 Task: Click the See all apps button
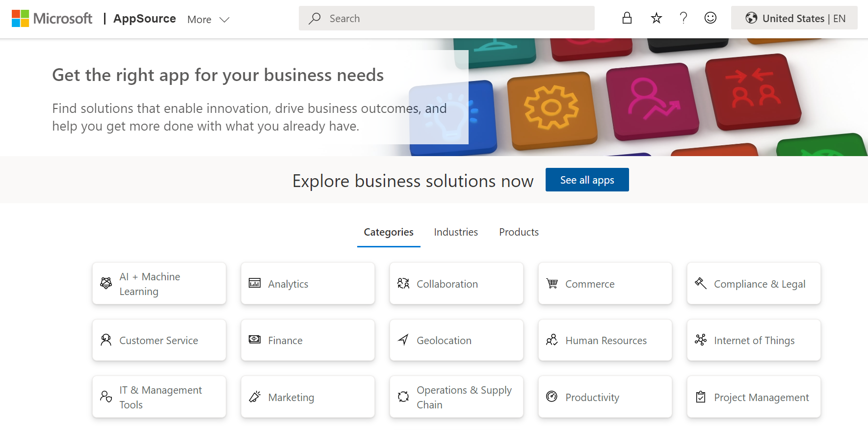click(x=587, y=180)
